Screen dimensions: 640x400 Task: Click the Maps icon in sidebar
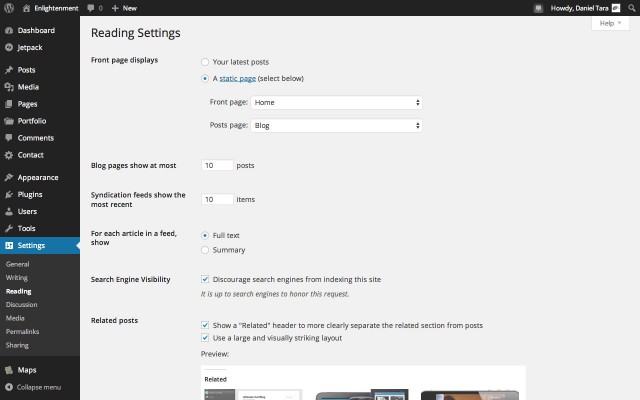pyautogui.click(x=9, y=370)
